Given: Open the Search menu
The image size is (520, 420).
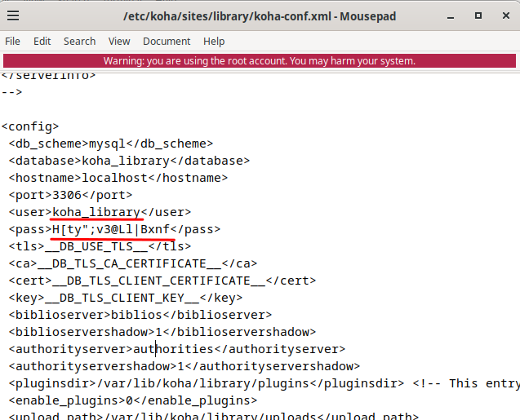Looking at the screenshot, I should pyautogui.click(x=80, y=42).
